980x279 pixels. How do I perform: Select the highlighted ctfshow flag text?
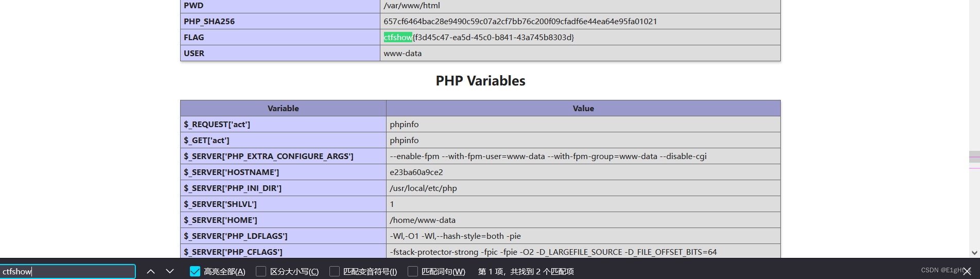pos(398,37)
